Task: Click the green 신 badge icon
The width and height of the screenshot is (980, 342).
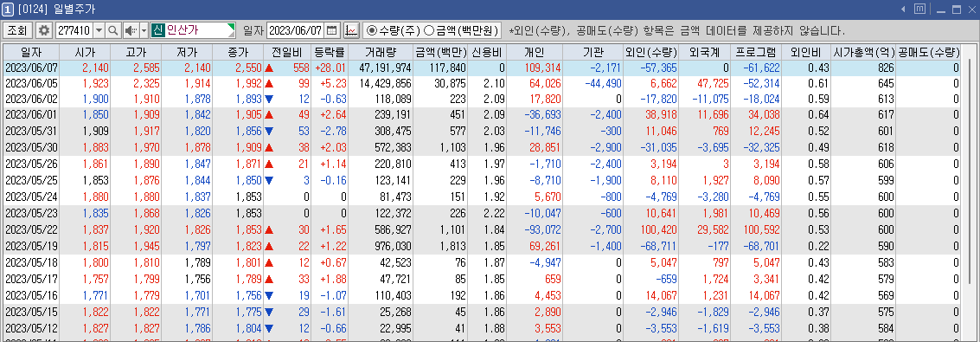Action: click(x=157, y=30)
